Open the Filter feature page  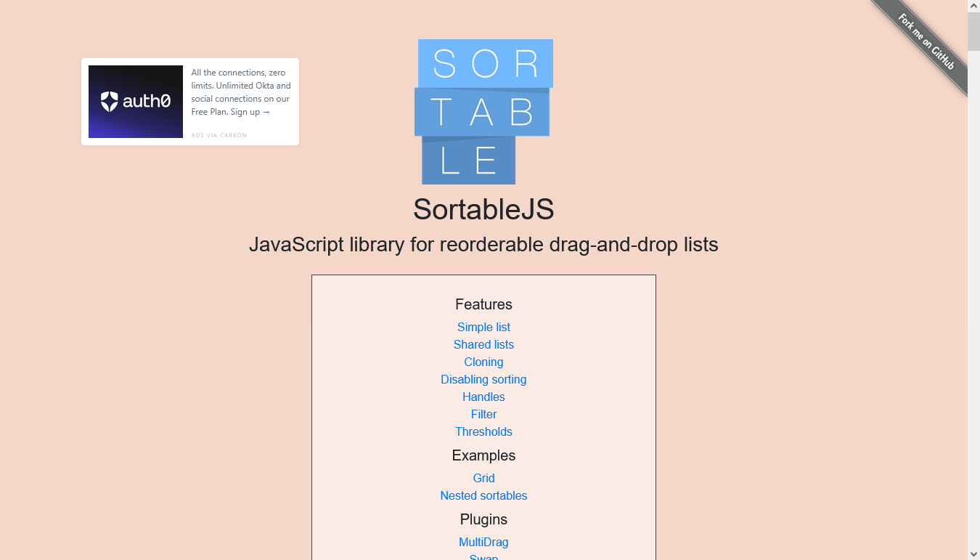(483, 414)
